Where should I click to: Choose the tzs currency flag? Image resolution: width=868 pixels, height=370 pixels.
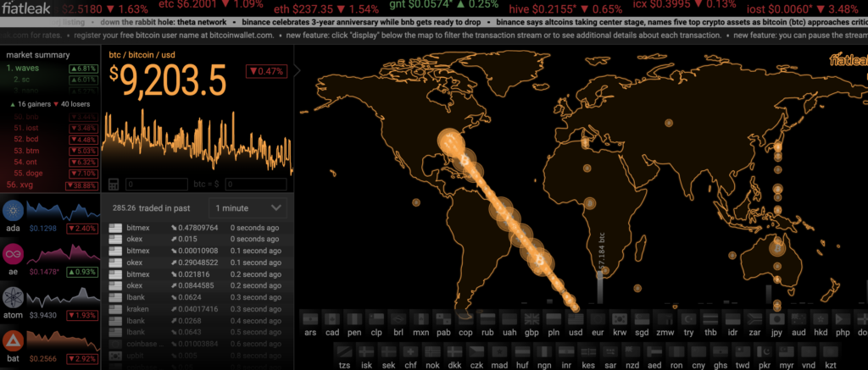[x=344, y=351]
